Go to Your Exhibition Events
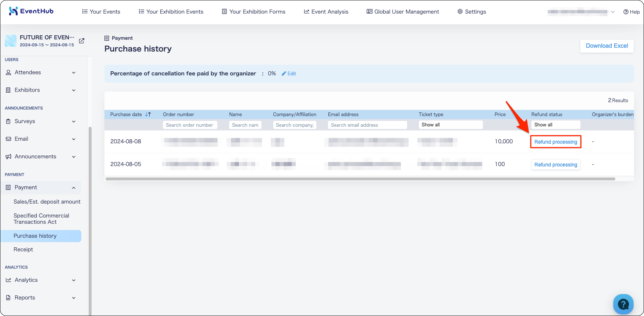The width and height of the screenshot is (644, 316). point(171,12)
